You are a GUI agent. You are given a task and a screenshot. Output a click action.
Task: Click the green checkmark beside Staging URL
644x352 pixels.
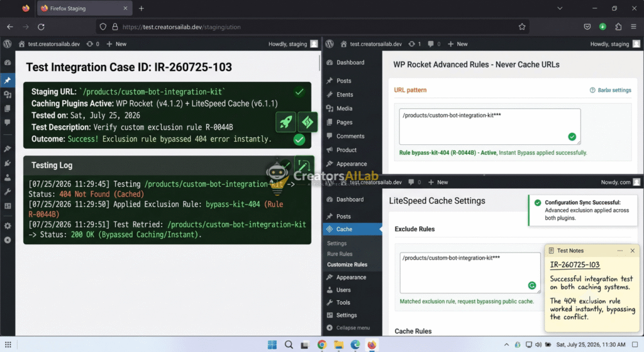click(299, 92)
